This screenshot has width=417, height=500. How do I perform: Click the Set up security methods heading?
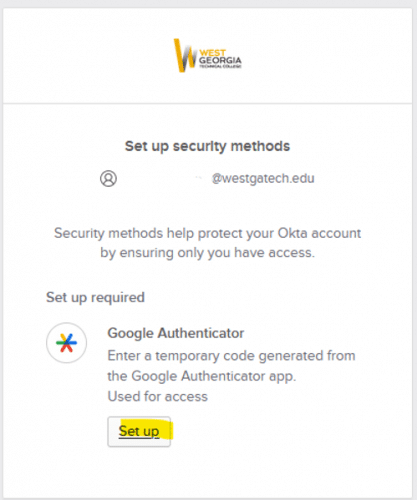207,146
